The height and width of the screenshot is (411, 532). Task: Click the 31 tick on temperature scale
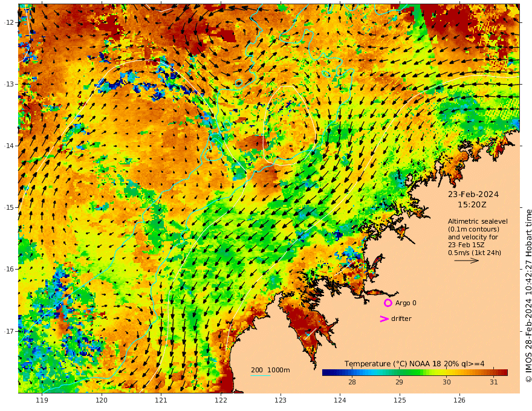[x=494, y=382]
